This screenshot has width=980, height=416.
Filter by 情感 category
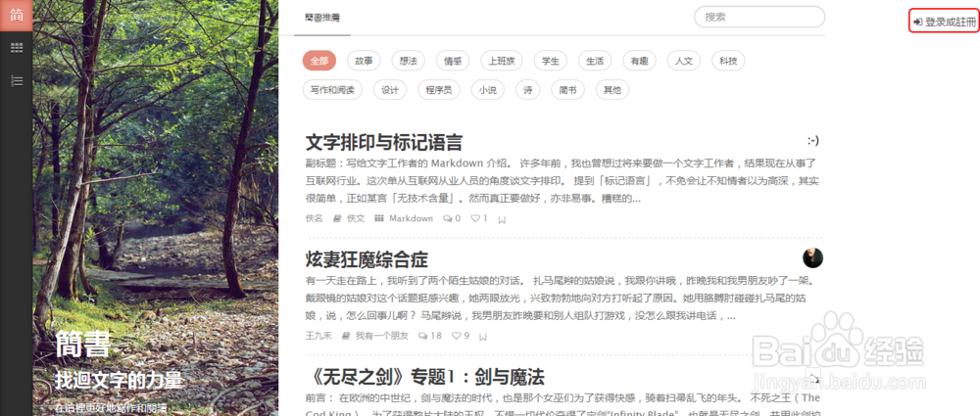[x=453, y=61]
